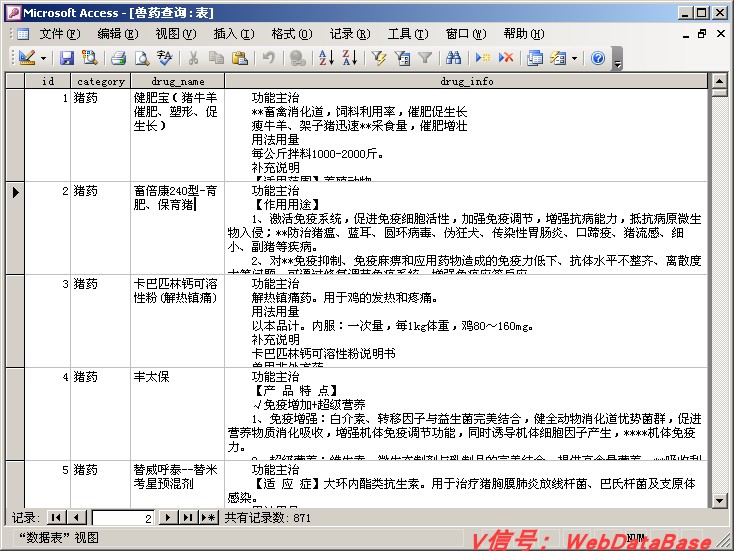The width and height of the screenshot is (734, 551).
Task: Click drug name cell 健肥宝
Action: (177, 135)
